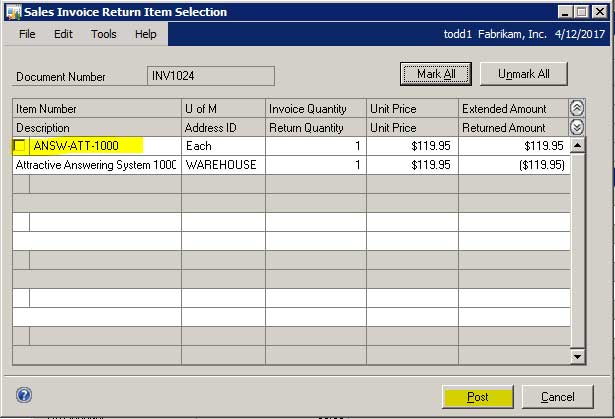Click the todd1 user ID
The width and height of the screenshot is (615, 419).
click(458, 34)
